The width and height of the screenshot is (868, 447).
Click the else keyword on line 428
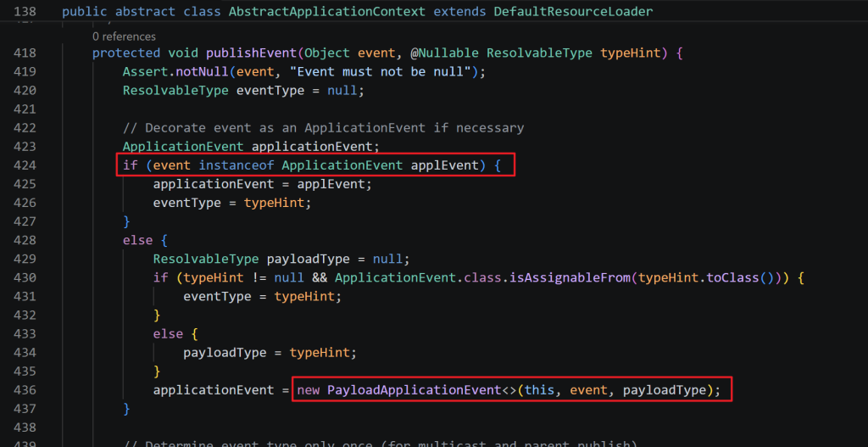click(138, 240)
